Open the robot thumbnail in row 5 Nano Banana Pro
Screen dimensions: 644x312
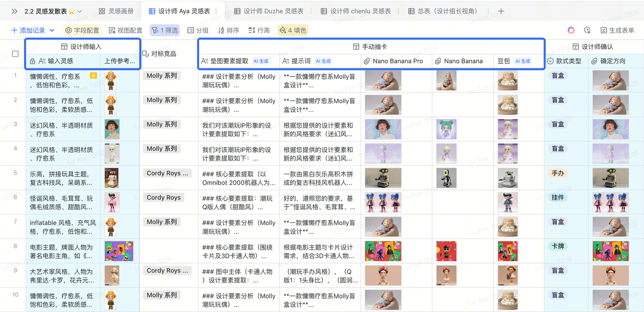(383, 178)
